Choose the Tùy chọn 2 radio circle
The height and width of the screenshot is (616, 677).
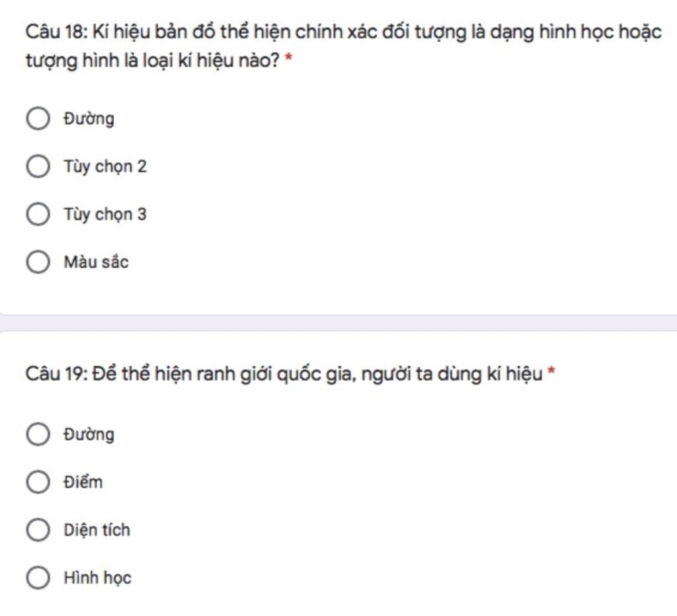tap(38, 167)
